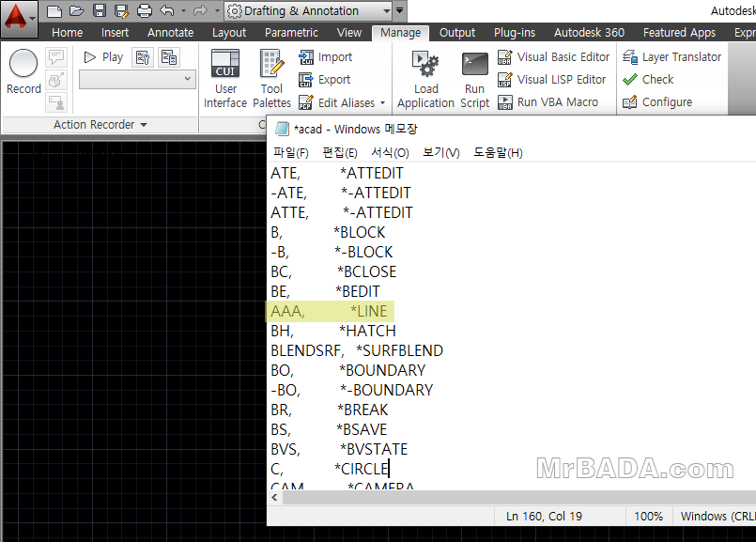
Task: Click the 100% zoom status in Notepad
Action: (x=649, y=517)
